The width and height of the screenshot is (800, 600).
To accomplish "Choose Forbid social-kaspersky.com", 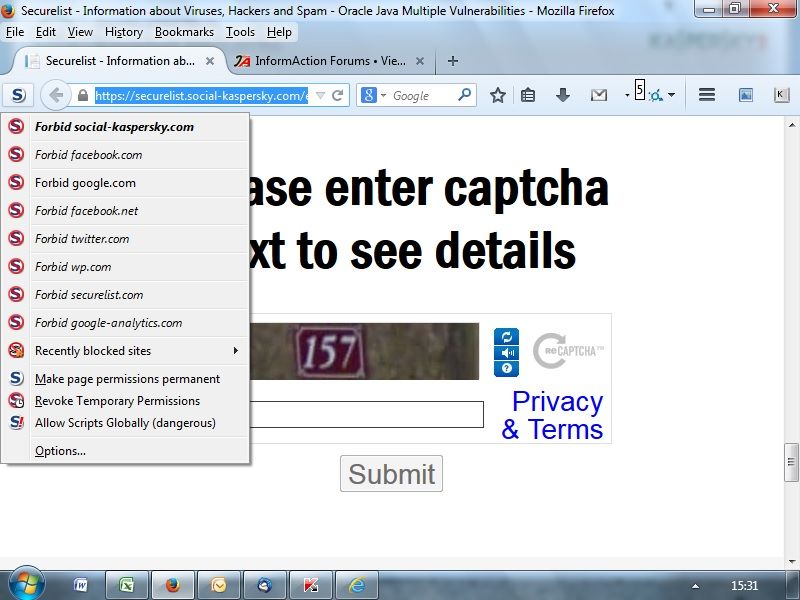I will pyautogui.click(x=126, y=127).
